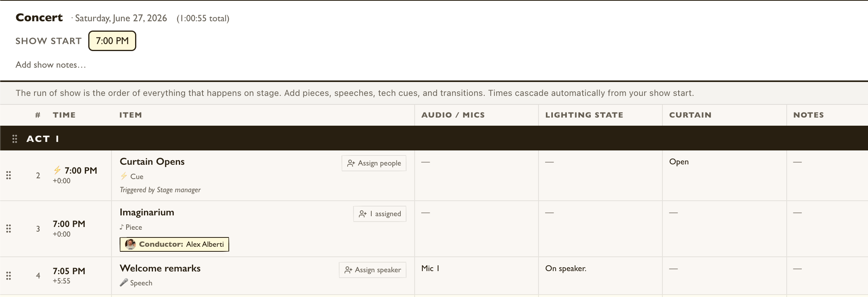This screenshot has width=868, height=297.
Task: Click the Imaginarium row drag handle
Action: (9, 229)
